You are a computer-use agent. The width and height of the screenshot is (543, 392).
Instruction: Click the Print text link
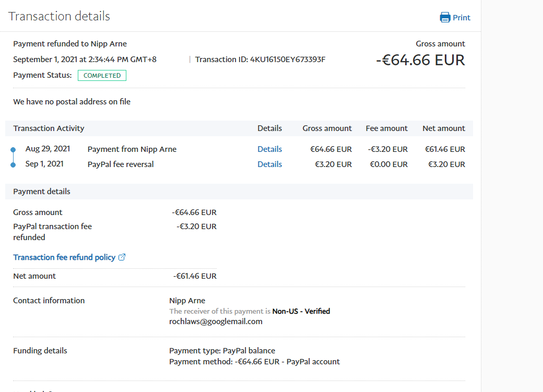click(x=462, y=18)
